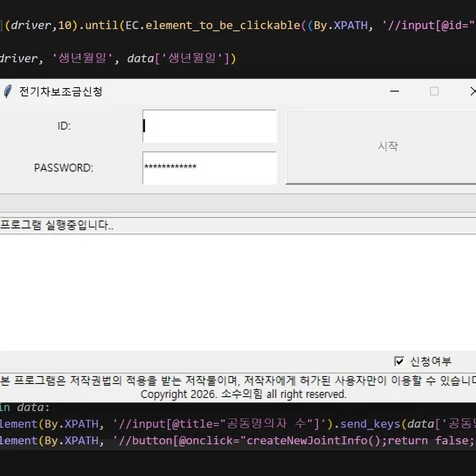Click the 'in data:' code line in the editor
Viewport: 476px width, 476px height.
tap(25, 407)
